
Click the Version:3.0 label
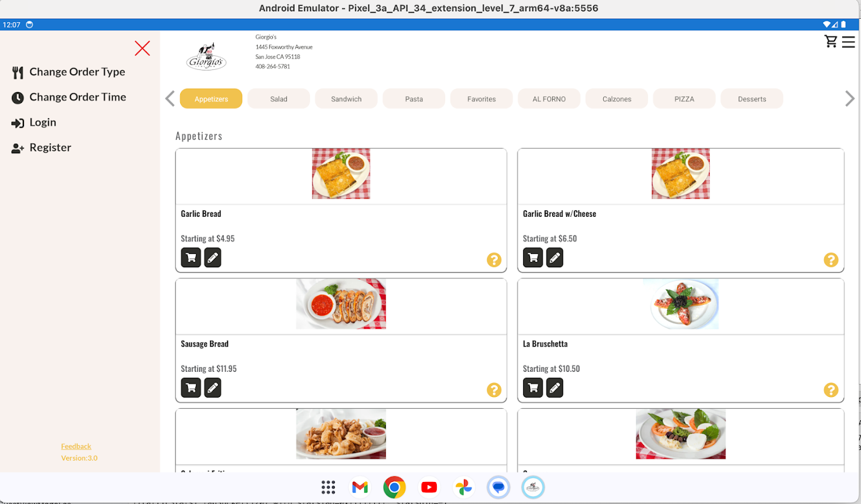pyautogui.click(x=79, y=458)
